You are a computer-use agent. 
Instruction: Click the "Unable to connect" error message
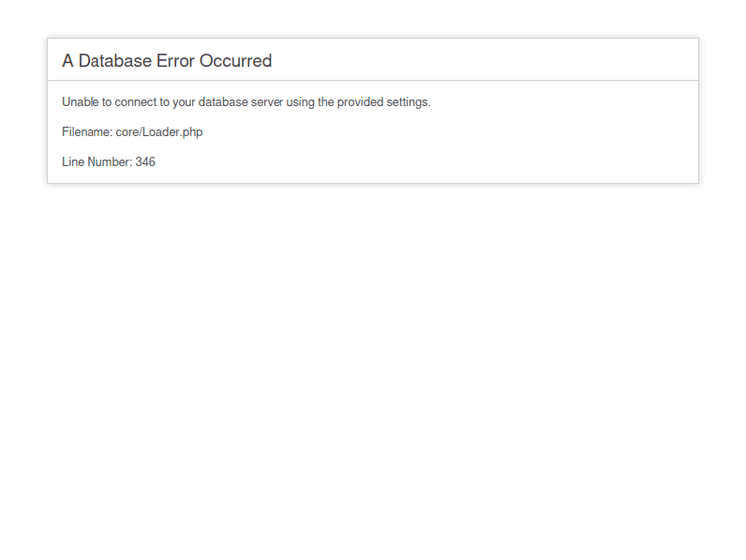pyautogui.click(x=246, y=102)
